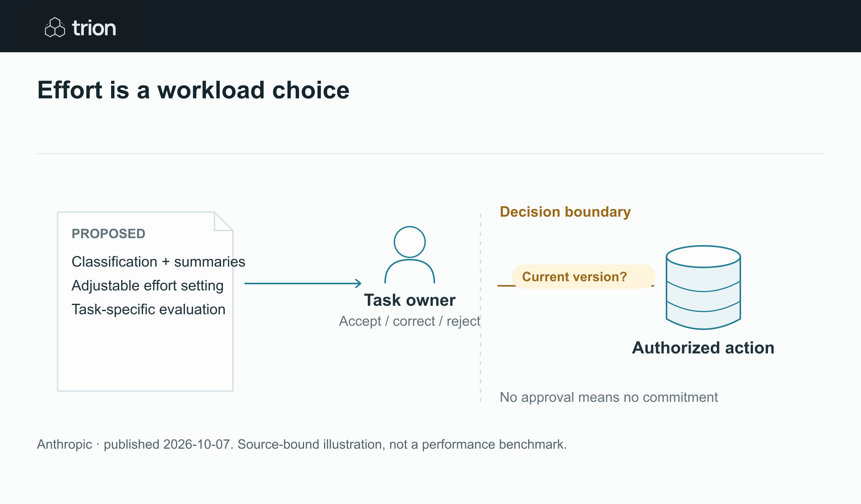Select the heading 'Effort is a workload choice'
Image resolution: width=861 pixels, height=504 pixels.
(x=193, y=90)
